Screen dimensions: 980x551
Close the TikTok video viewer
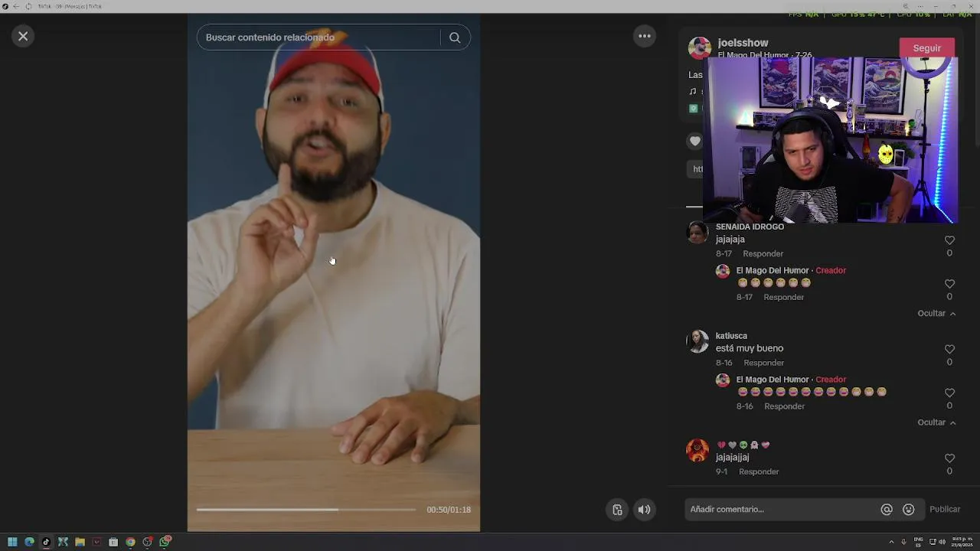tap(23, 36)
